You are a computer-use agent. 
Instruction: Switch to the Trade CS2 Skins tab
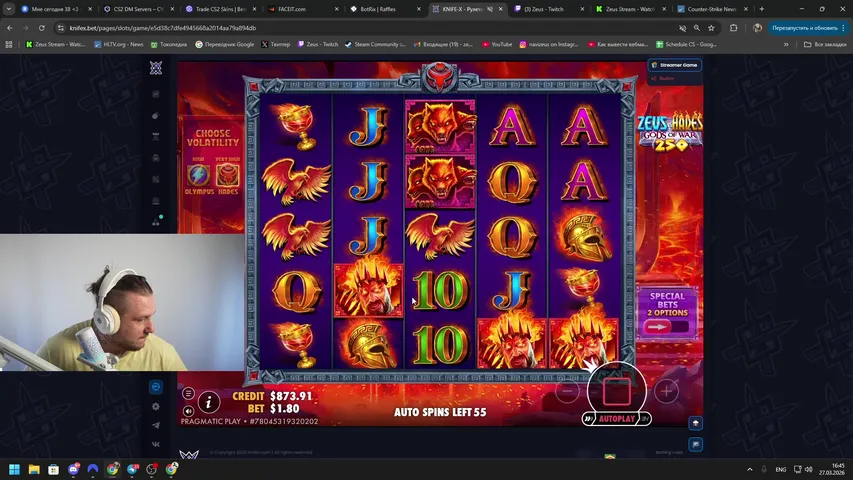click(221, 9)
